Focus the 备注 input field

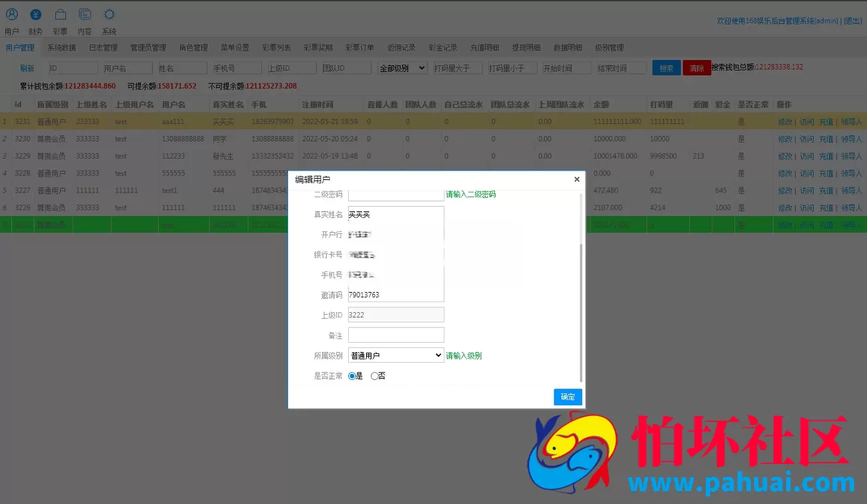[x=396, y=335]
